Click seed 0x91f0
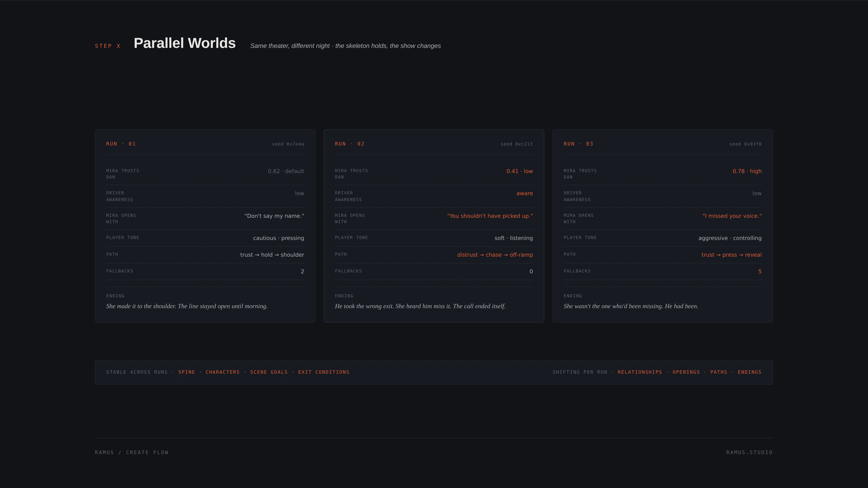 pyautogui.click(x=746, y=144)
